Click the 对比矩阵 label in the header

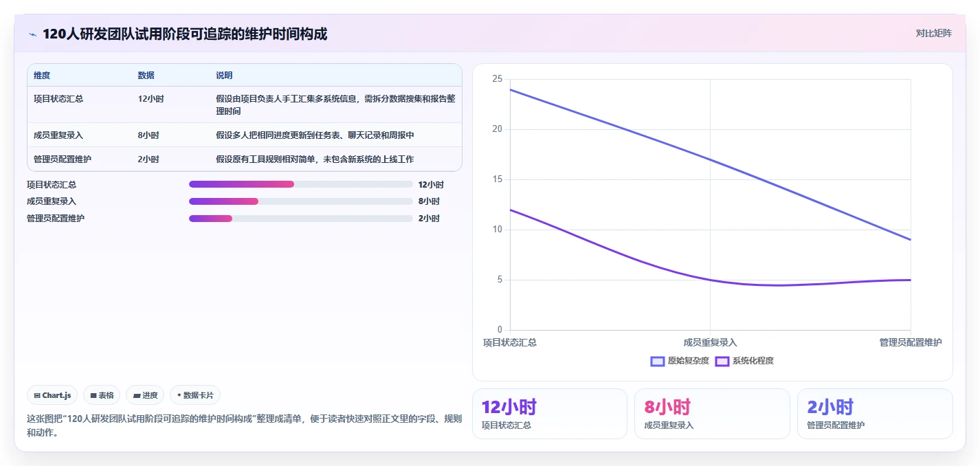[x=933, y=33]
